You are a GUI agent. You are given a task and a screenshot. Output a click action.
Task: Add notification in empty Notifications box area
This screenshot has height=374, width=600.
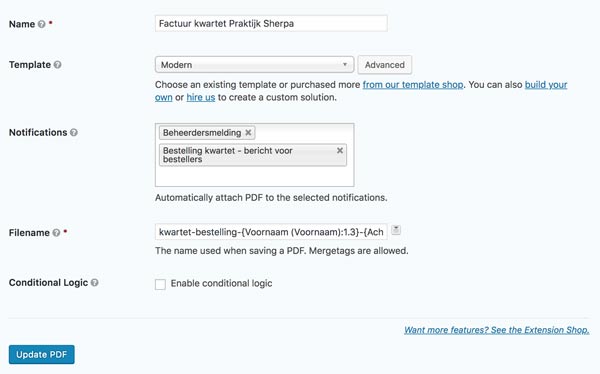click(254, 176)
